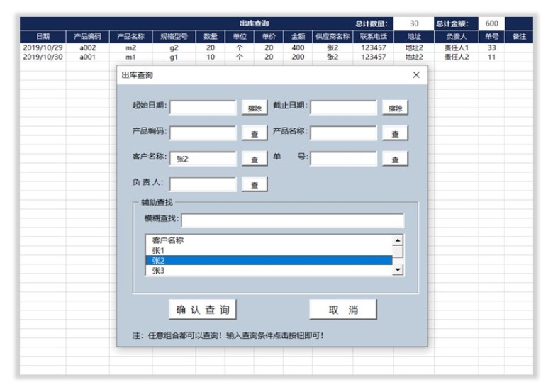Click the 查 button beside 客户名称
553x392 pixels.
[255, 159]
